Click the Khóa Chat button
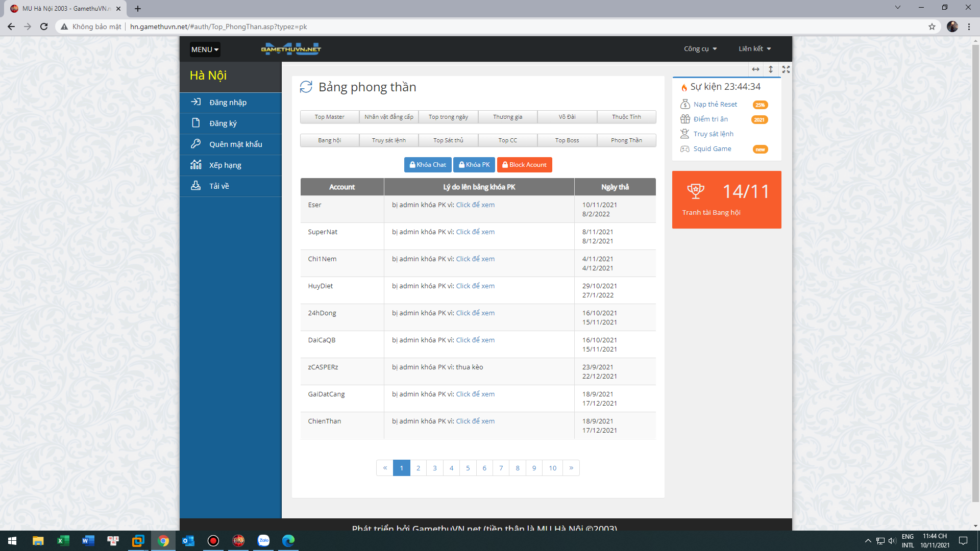980x551 pixels. (428, 165)
